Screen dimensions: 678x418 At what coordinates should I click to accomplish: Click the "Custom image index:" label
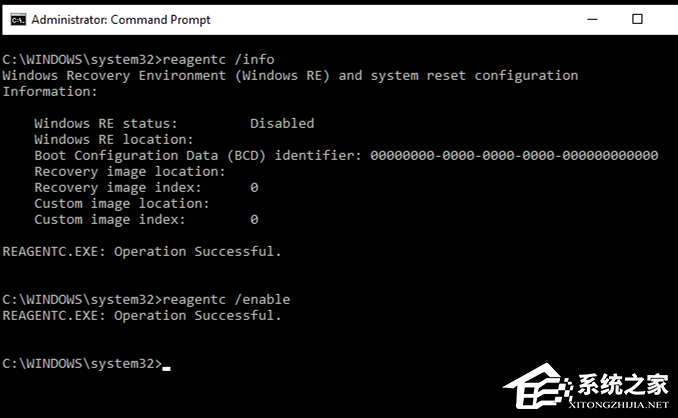pyautogui.click(x=109, y=219)
